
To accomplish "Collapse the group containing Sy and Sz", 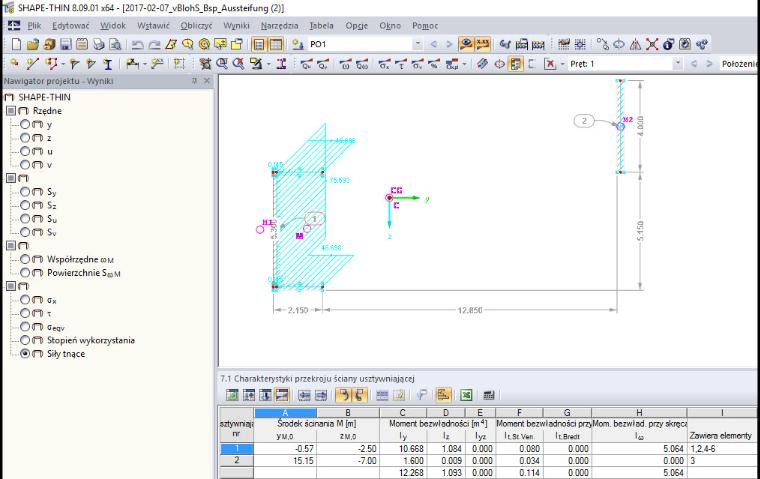I will click(x=11, y=178).
